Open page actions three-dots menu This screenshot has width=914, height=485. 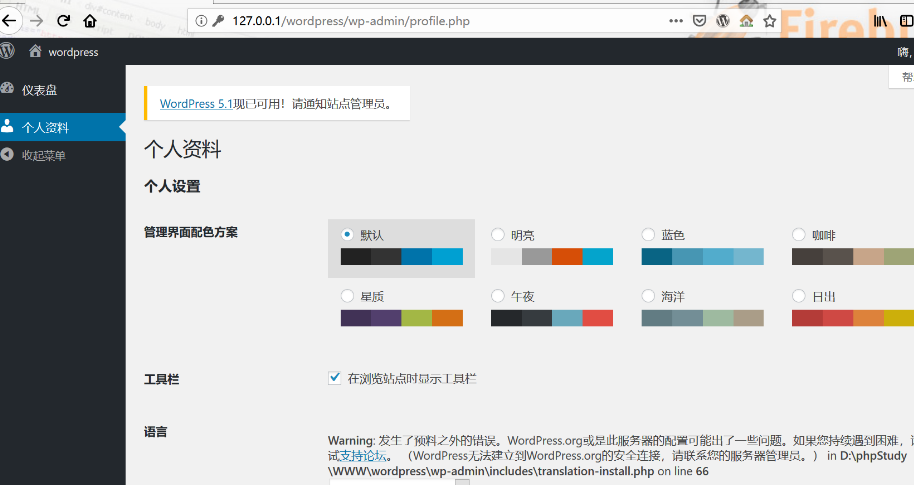[x=676, y=21]
